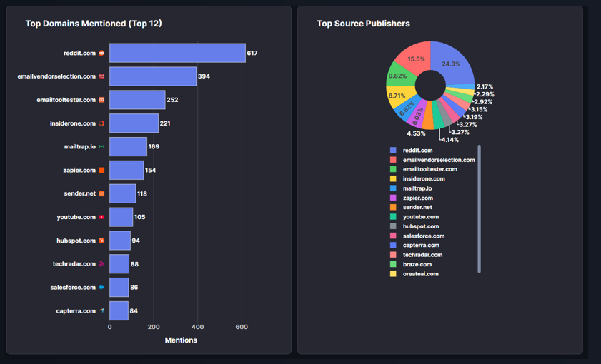The image size is (601, 364).
Task: Click the 'reddit.com' bar chart label
Action: (x=79, y=54)
